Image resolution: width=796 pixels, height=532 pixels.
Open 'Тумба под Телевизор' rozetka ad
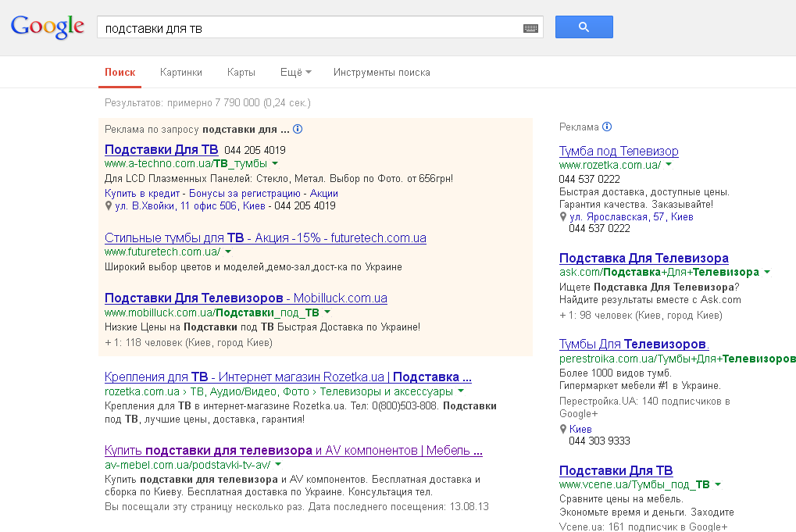(x=619, y=151)
